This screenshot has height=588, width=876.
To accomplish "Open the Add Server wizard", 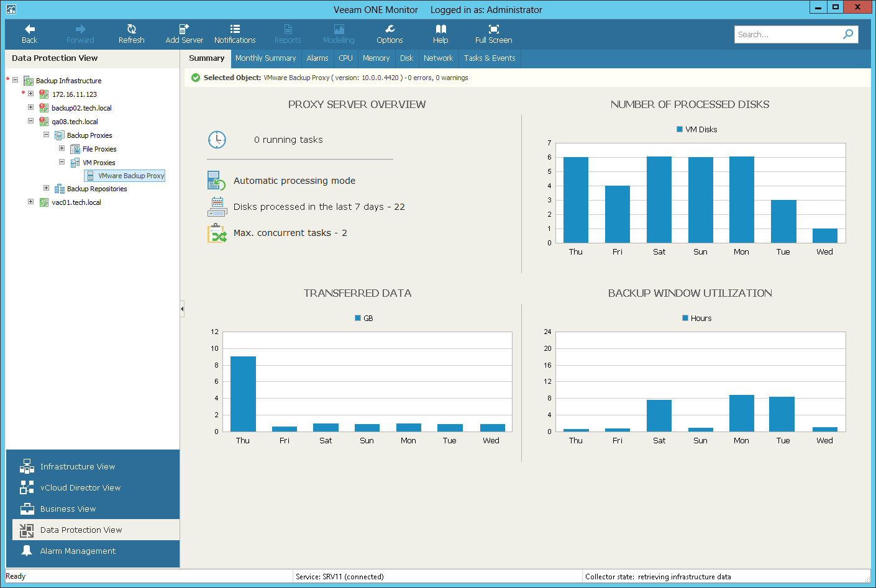I will point(184,34).
